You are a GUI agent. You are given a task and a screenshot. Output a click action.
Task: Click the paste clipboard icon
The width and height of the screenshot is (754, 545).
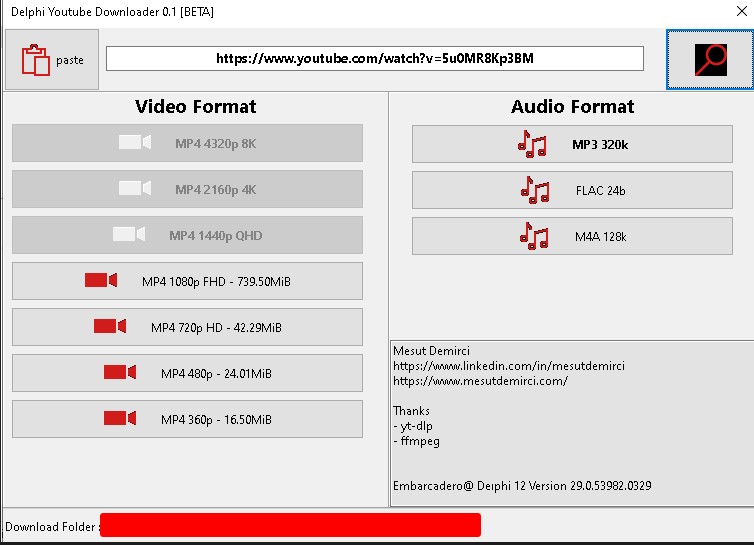pyautogui.click(x=36, y=60)
